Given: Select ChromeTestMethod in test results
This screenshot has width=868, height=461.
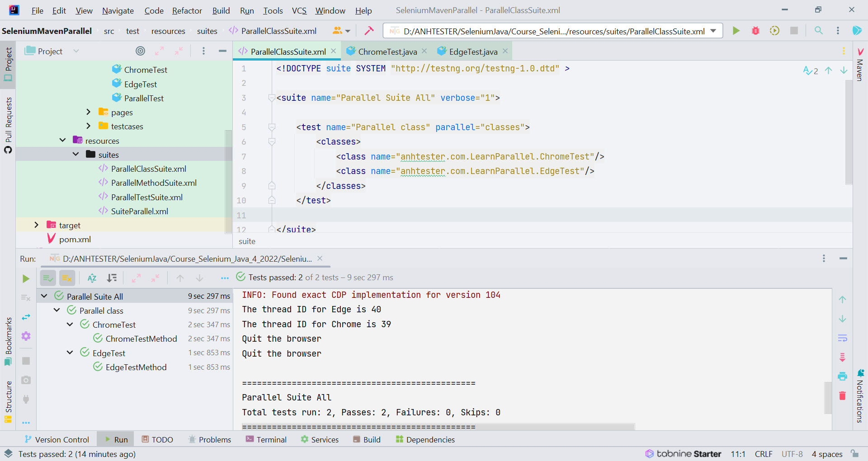Looking at the screenshot, I should [x=141, y=339].
